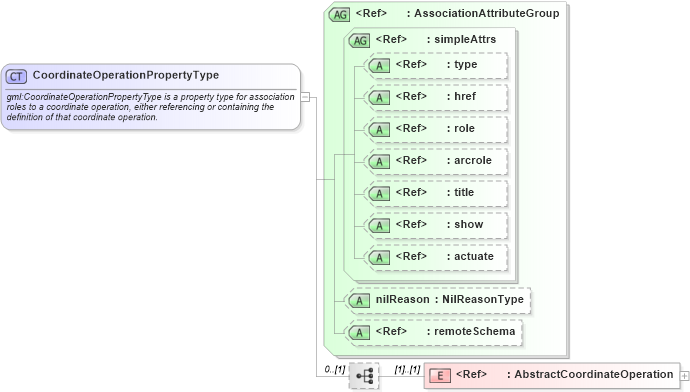690x392 pixels.
Task: Select the CoordinateOperationPropertyType title text
Action: [x=126, y=75]
